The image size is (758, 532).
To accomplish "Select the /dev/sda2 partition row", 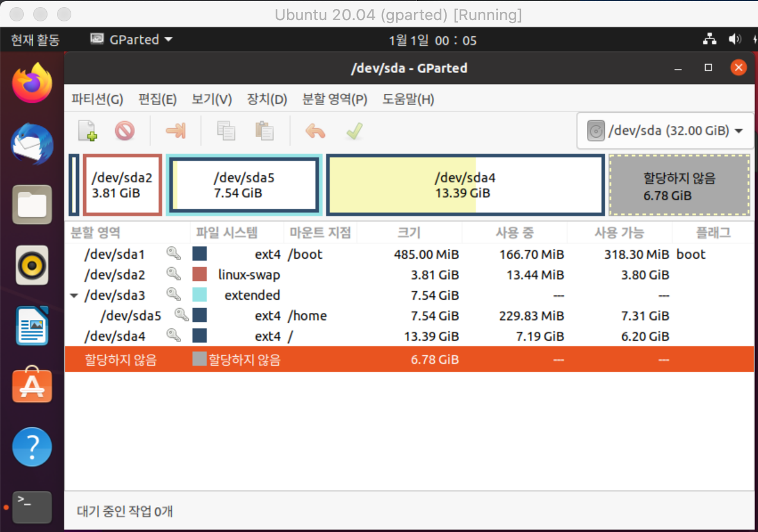I will tap(409, 275).
